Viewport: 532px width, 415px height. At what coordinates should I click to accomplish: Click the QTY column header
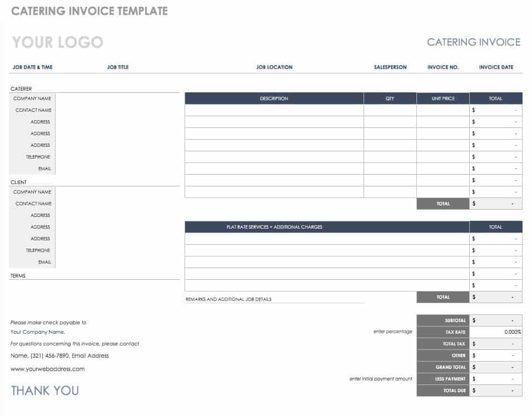tap(390, 98)
